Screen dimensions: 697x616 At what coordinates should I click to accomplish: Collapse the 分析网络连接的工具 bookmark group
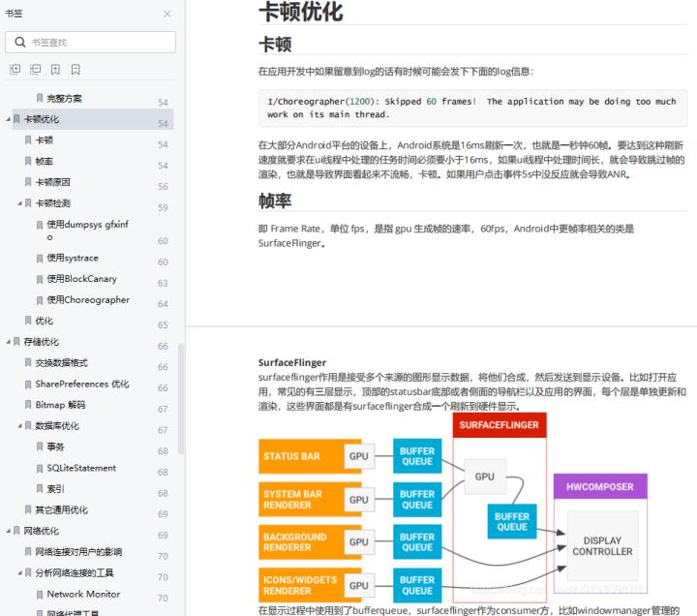(x=19, y=572)
